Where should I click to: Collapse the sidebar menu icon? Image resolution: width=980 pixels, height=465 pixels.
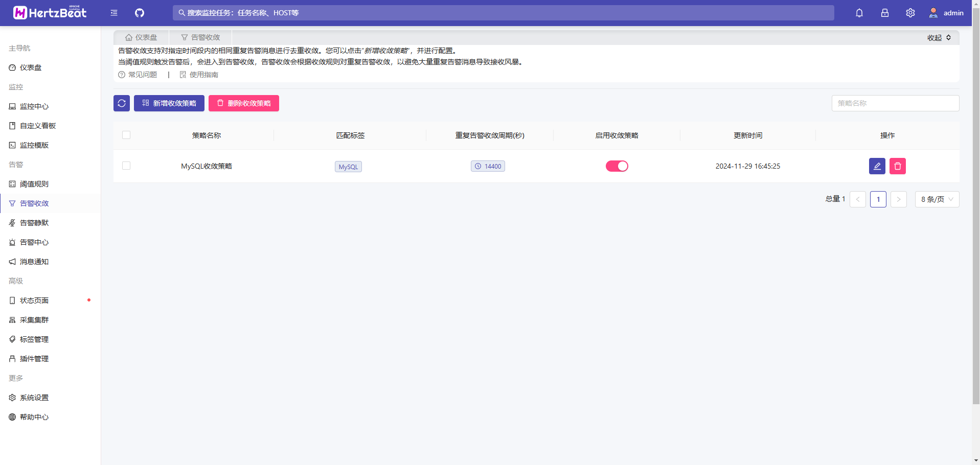click(114, 13)
